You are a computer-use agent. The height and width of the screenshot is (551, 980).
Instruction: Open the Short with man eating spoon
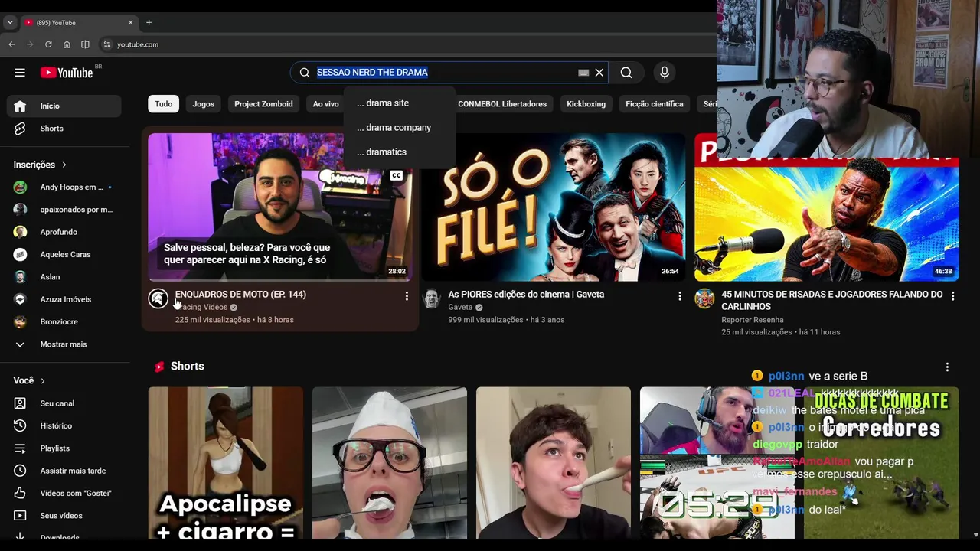[x=554, y=463]
